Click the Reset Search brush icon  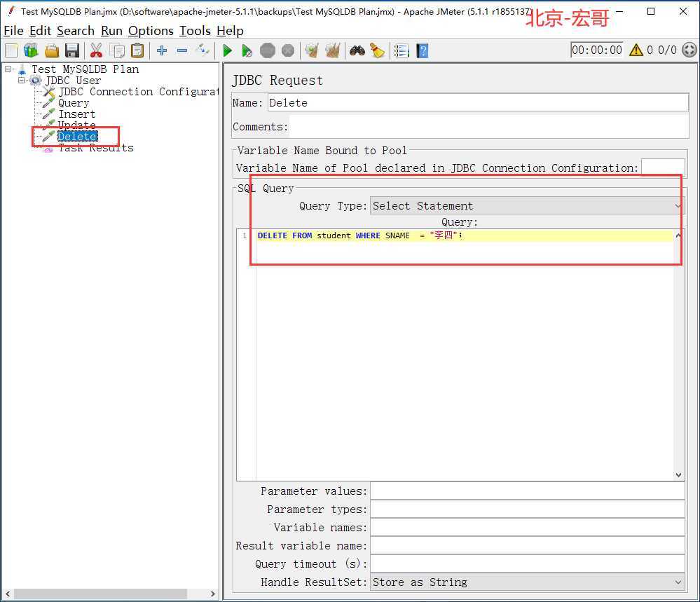378,50
